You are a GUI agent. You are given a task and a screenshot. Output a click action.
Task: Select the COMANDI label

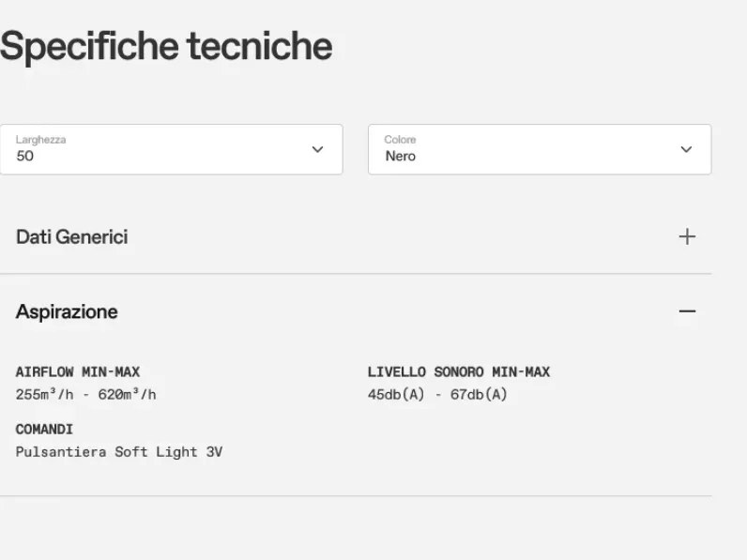coord(44,430)
